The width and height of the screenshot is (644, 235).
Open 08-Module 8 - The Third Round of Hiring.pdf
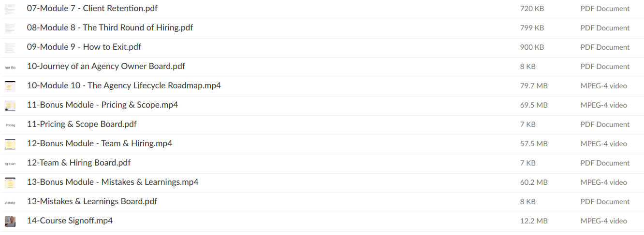tap(110, 28)
